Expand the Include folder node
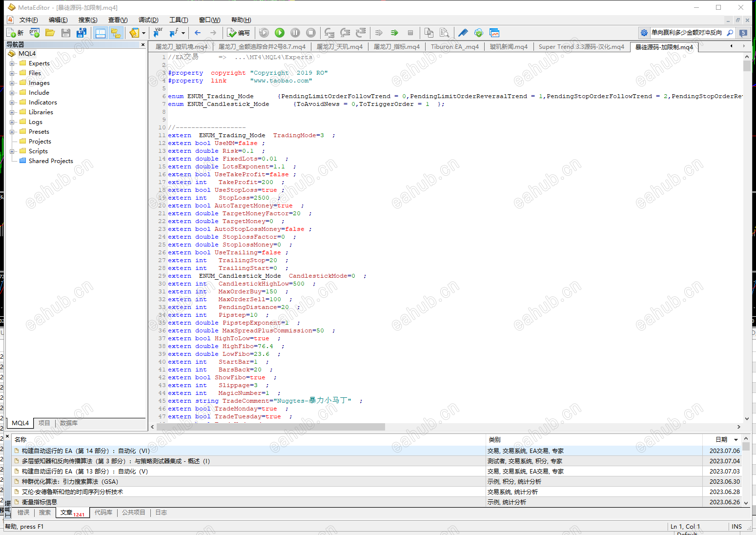756x535 pixels. pos(12,93)
